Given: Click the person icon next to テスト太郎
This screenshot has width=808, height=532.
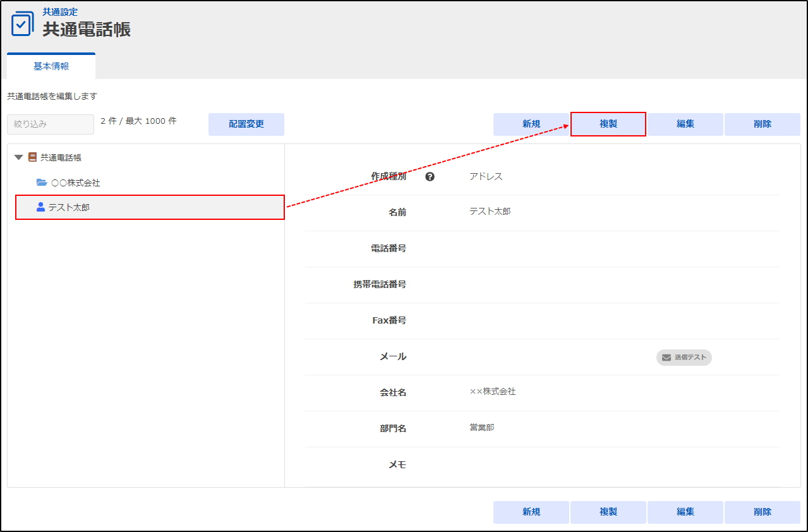Looking at the screenshot, I should click(x=41, y=207).
